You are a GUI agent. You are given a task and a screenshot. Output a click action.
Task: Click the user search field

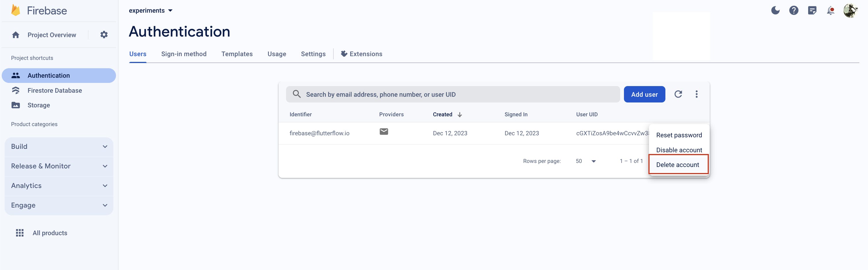click(452, 94)
